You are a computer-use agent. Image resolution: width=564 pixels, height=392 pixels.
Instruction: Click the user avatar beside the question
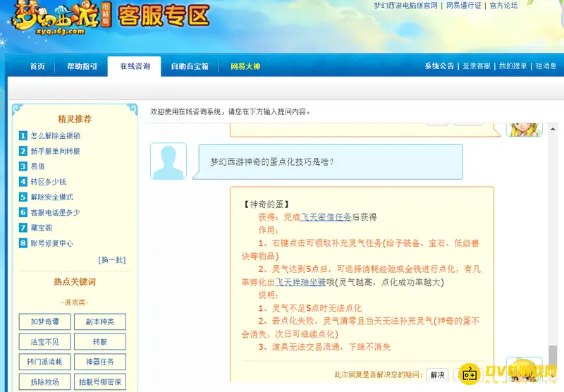pyautogui.click(x=168, y=161)
